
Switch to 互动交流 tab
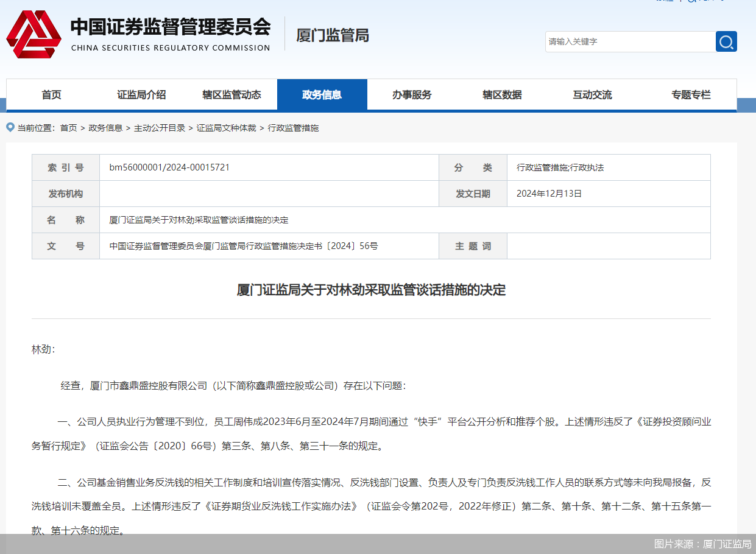[592, 95]
